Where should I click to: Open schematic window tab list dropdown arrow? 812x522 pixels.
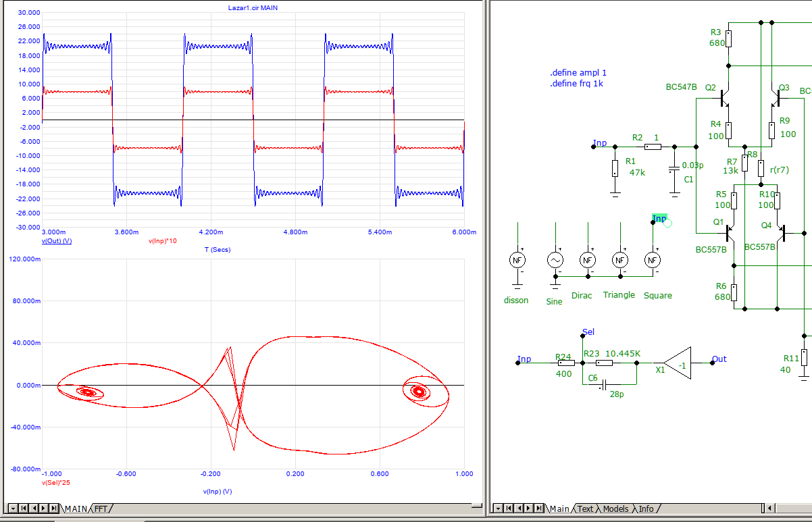[499, 508]
